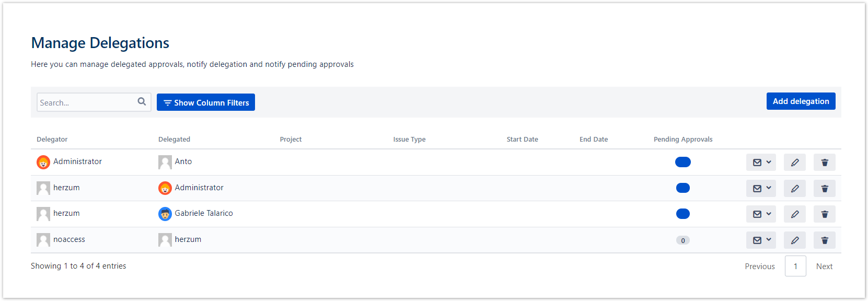Click Show Column Filters button
Image resolution: width=868 pixels, height=301 pixels.
point(206,102)
